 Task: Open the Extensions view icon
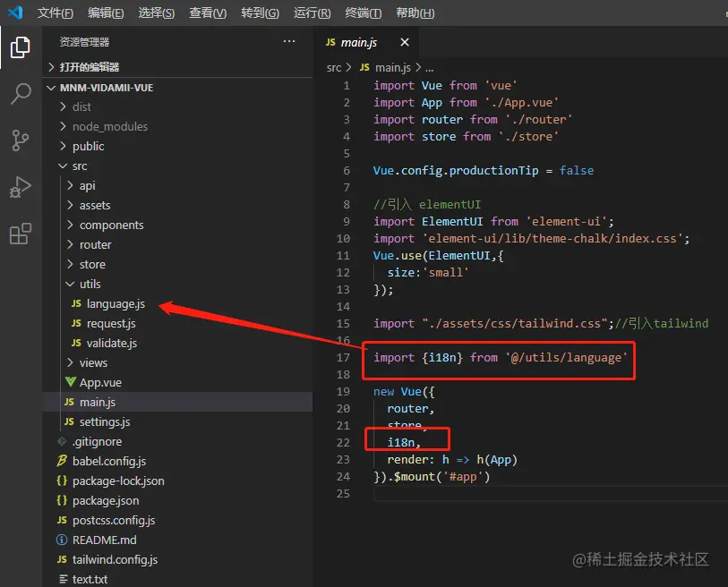[21, 234]
